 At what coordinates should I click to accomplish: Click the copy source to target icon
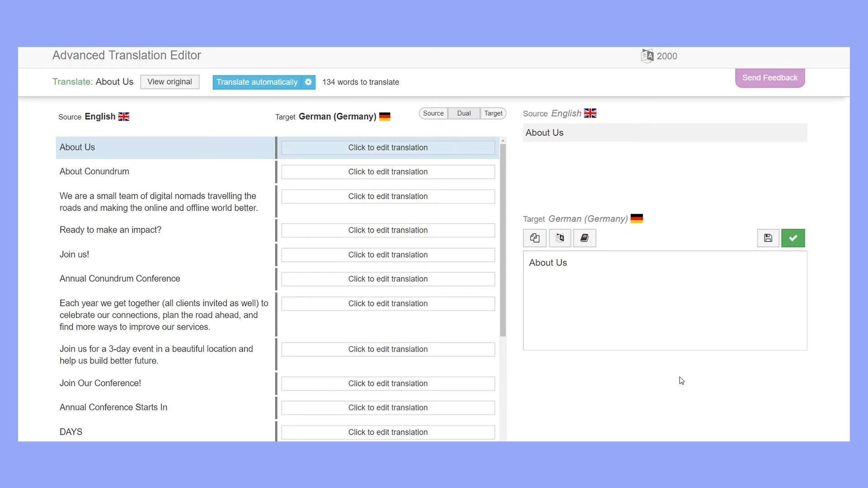coord(534,238)
